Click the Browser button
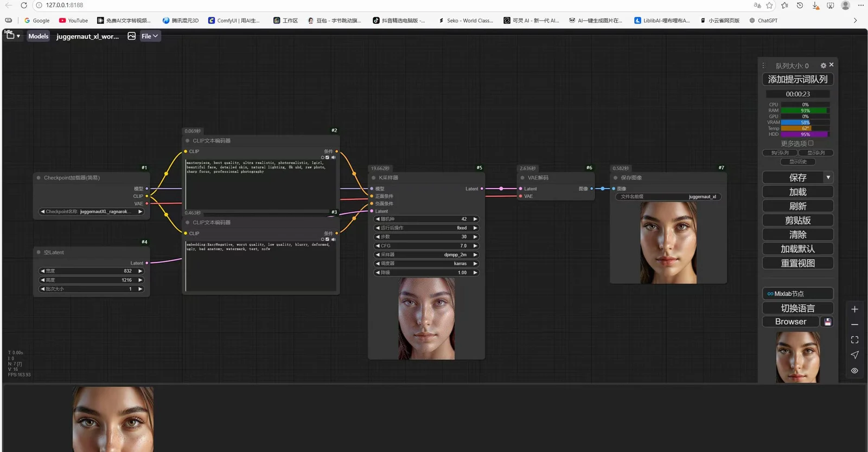This screenshot has width=868, height=452. [791, 321]
